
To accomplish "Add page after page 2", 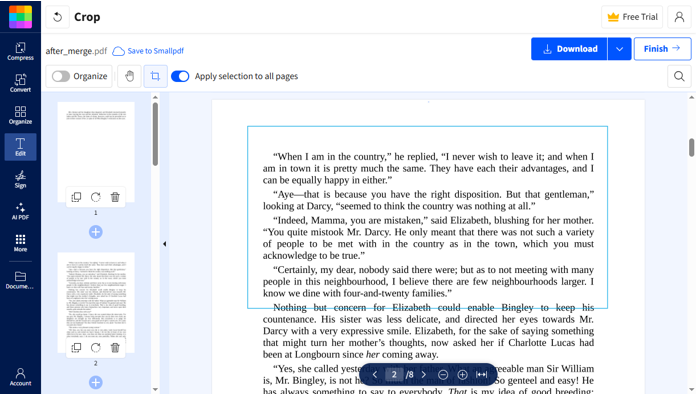I will click(x=96, y=382).
